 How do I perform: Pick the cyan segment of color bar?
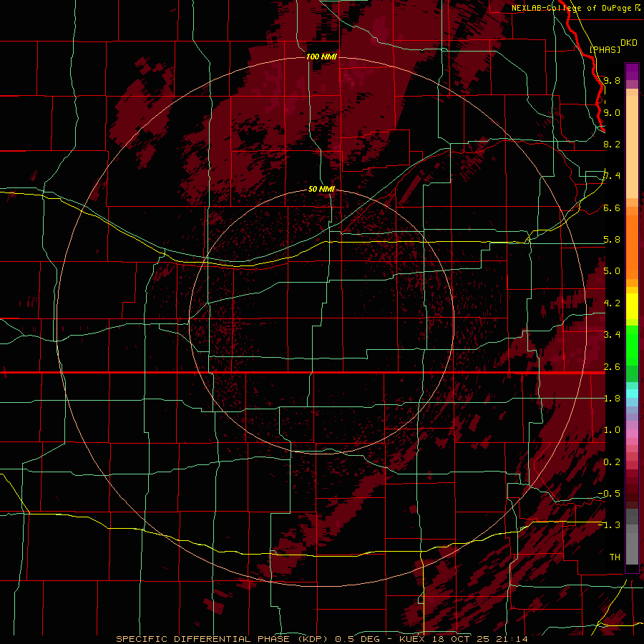click(x=632, y=394)
